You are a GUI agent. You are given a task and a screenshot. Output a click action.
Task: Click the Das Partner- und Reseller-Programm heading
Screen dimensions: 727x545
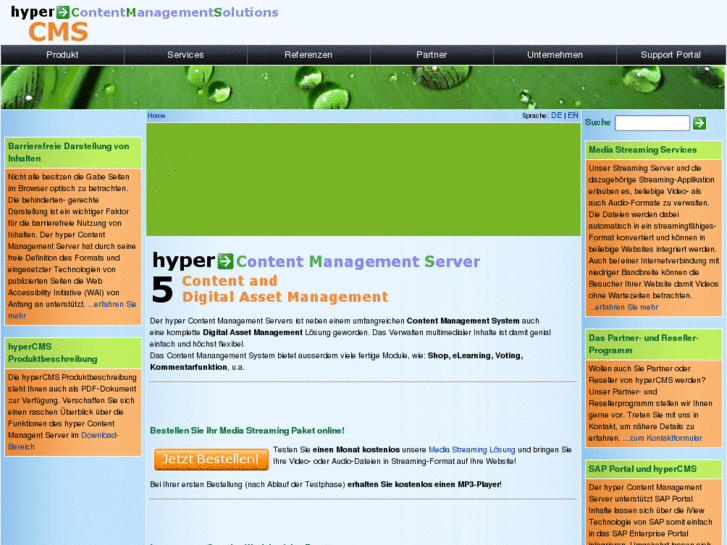(643, 344)
